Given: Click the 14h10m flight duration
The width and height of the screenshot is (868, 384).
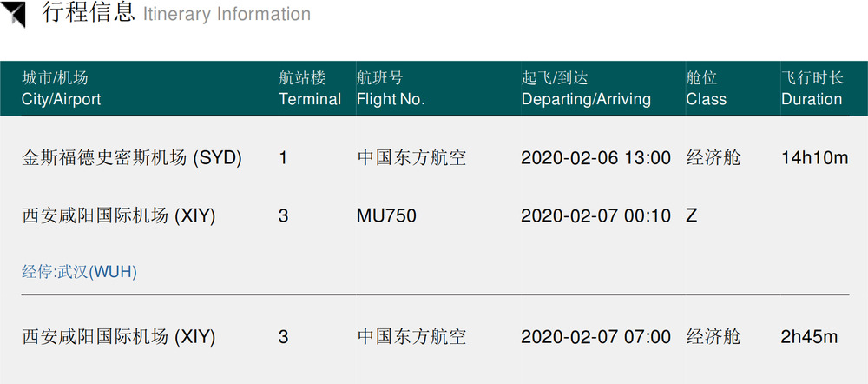Looking at the screenshot, I should [x=814, y=158].
